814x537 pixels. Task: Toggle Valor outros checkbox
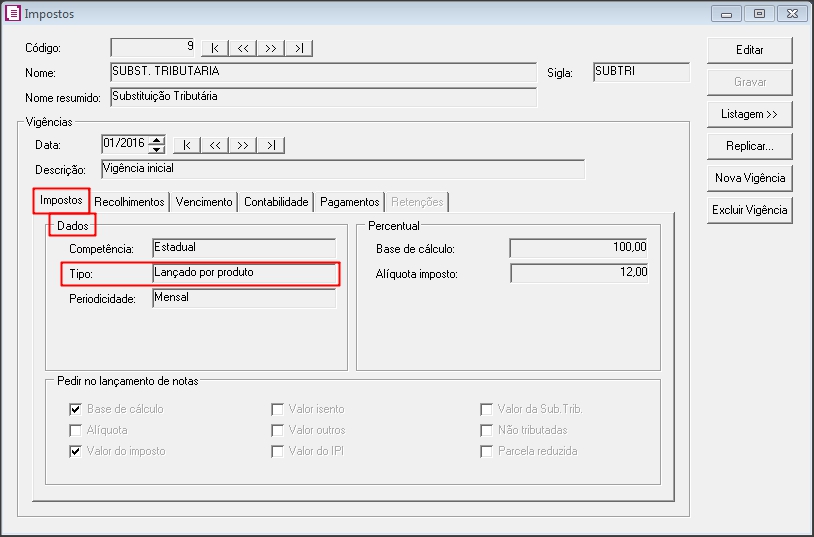278,430
